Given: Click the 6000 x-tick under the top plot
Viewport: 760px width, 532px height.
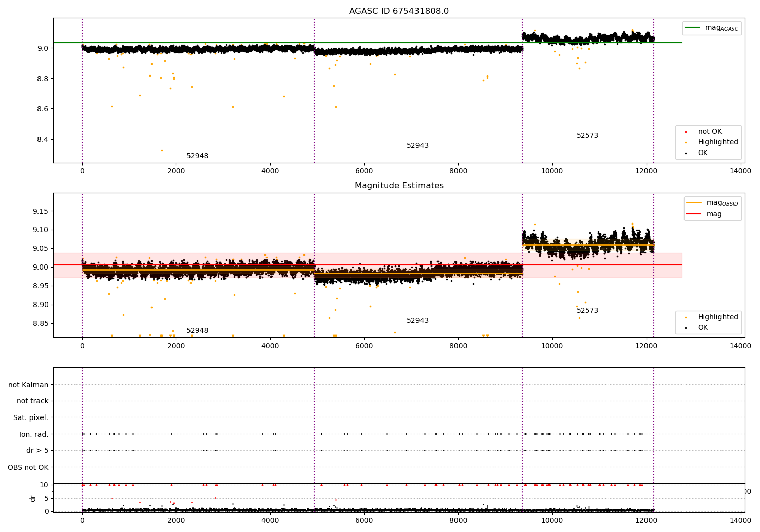Looking at the screenshot, I should [364, 171].
